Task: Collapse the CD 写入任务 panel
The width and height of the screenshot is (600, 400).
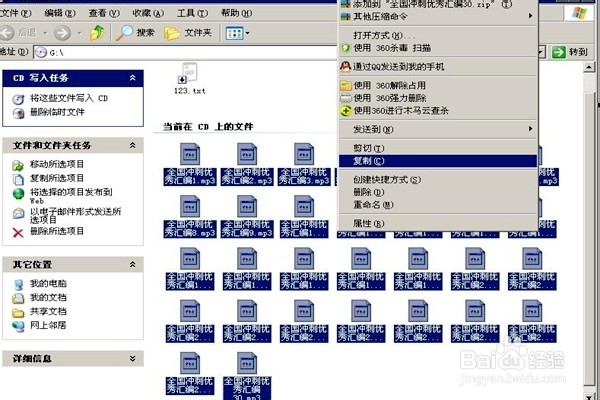Action: (x=132, y=78)
